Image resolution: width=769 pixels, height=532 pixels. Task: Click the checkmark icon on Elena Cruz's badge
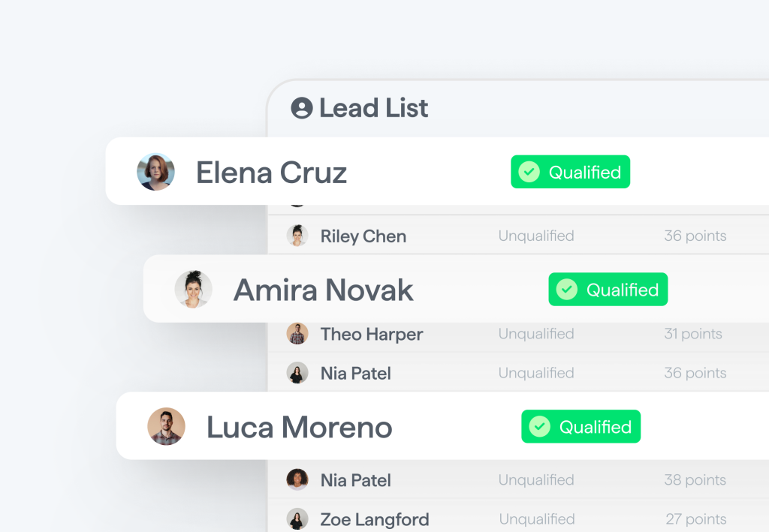(x=529, y=172)
